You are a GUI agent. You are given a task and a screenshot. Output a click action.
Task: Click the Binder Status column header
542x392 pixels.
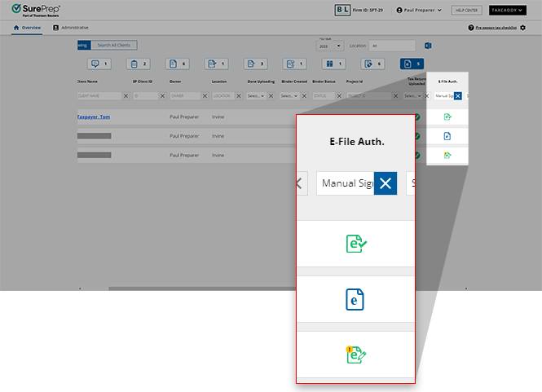[x=324, y=81]
